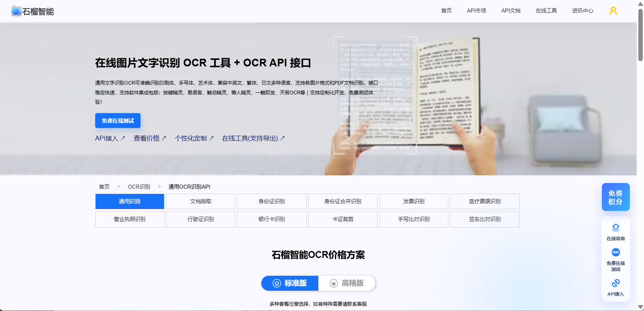Click OCR识别 in the breadcrumb
Image resolution: width=644 pixels, height=311 pixels.
point(139,187)
